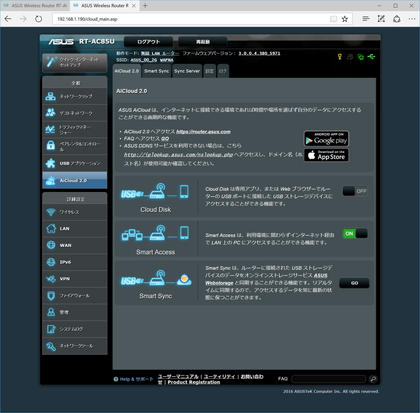Enable the Cloud Disk OFF switch
Screen dimensions: 420x413
pos(355,191)
